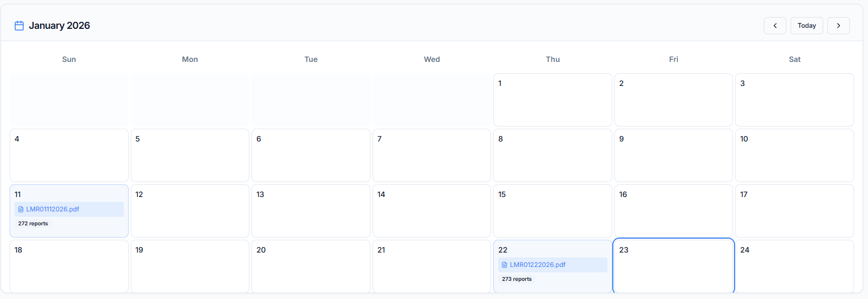The image size is (868, 299).
Task: Click the 272 reports label
Action: pyautogui.click(x=33, y=224)
